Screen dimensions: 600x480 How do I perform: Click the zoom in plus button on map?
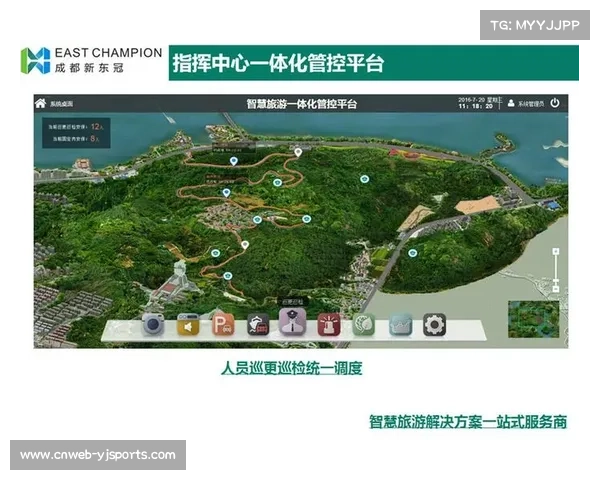556,251
